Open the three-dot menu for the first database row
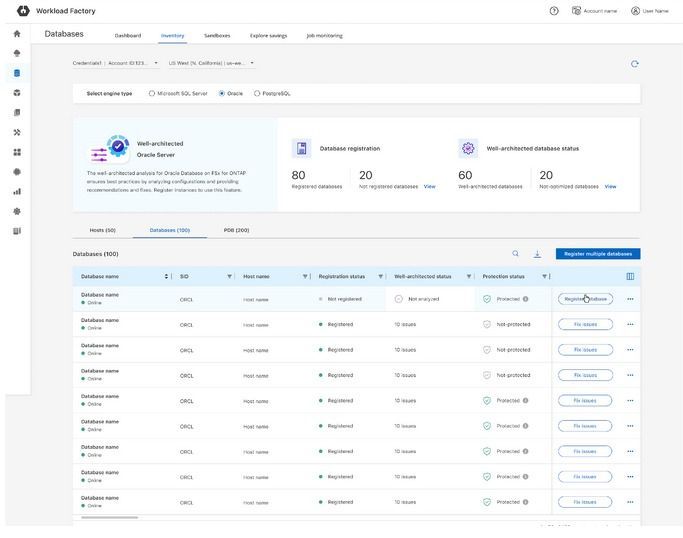This screenshot has width=683, height=538. click(630, 299)
